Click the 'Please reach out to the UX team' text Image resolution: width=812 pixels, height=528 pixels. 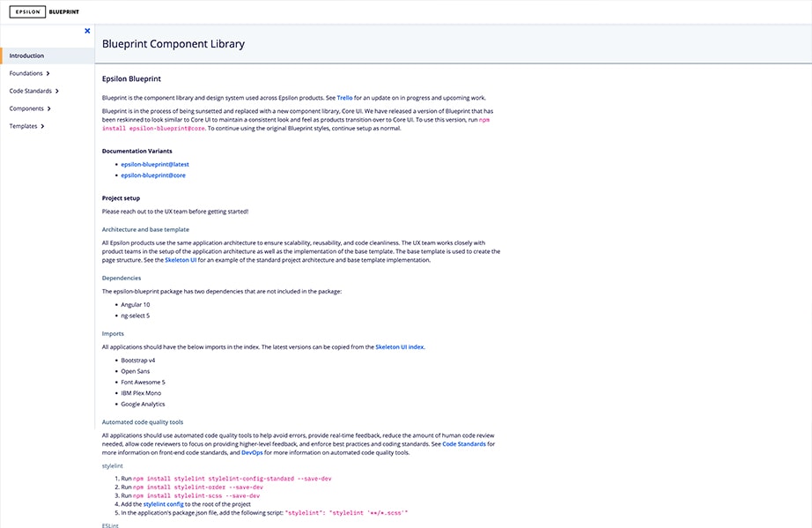(175, 212)
